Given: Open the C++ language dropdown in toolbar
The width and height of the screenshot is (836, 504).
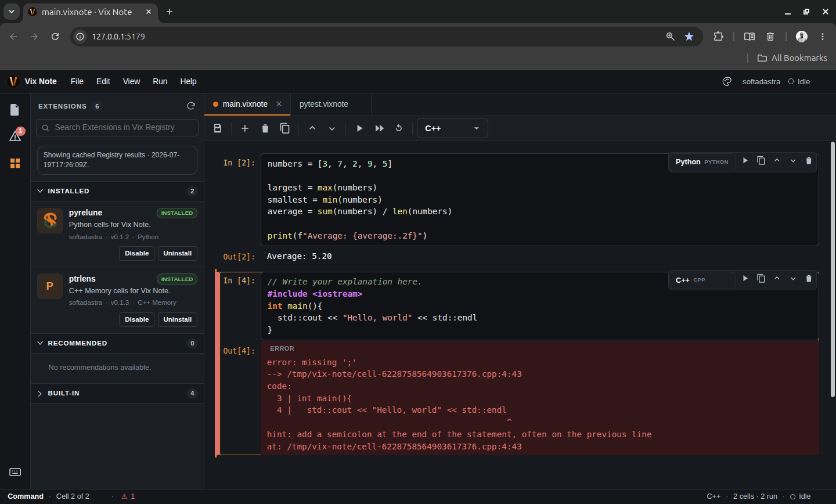Looking at the screenshot, I should point(452,128).
